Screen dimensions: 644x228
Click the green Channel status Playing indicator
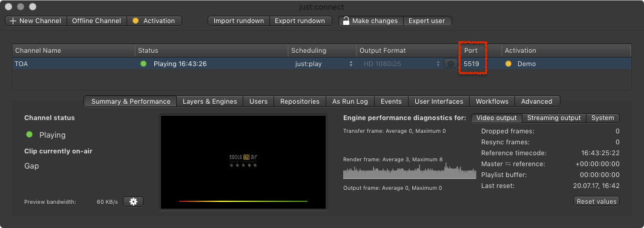point(29,135)
